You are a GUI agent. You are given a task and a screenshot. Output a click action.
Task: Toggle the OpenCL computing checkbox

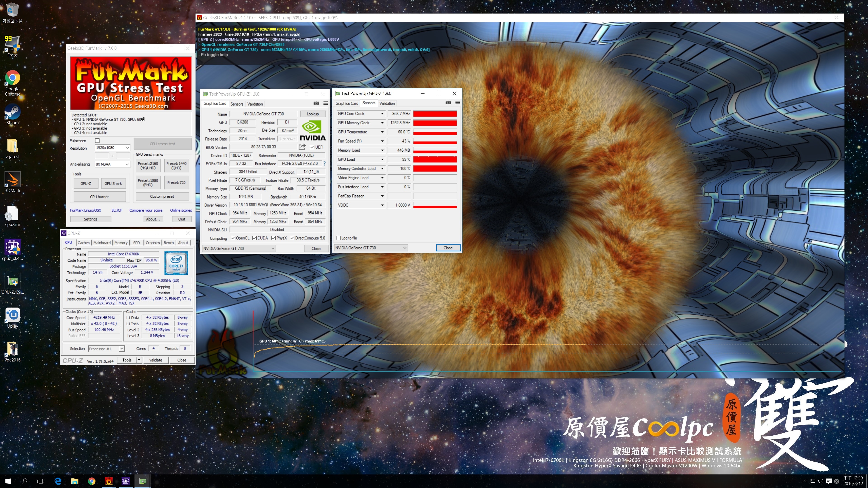click(x=233, y=238)
